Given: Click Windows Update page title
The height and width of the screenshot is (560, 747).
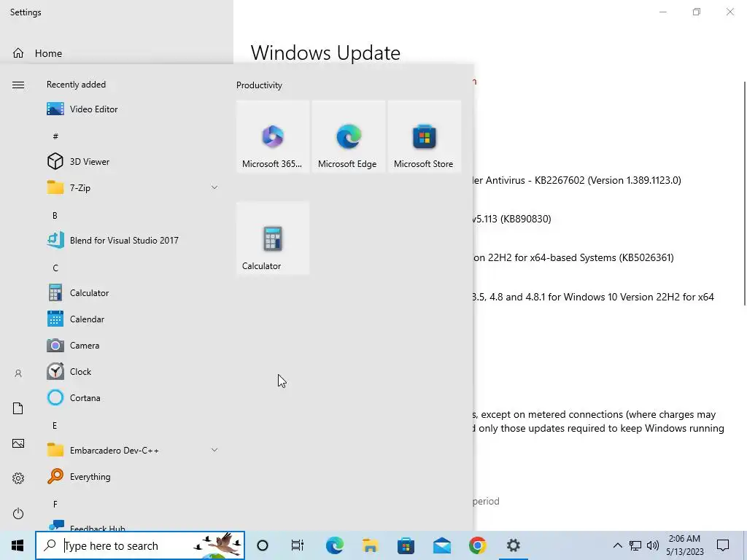Looking at the screenshot, I should coord(325,52).
